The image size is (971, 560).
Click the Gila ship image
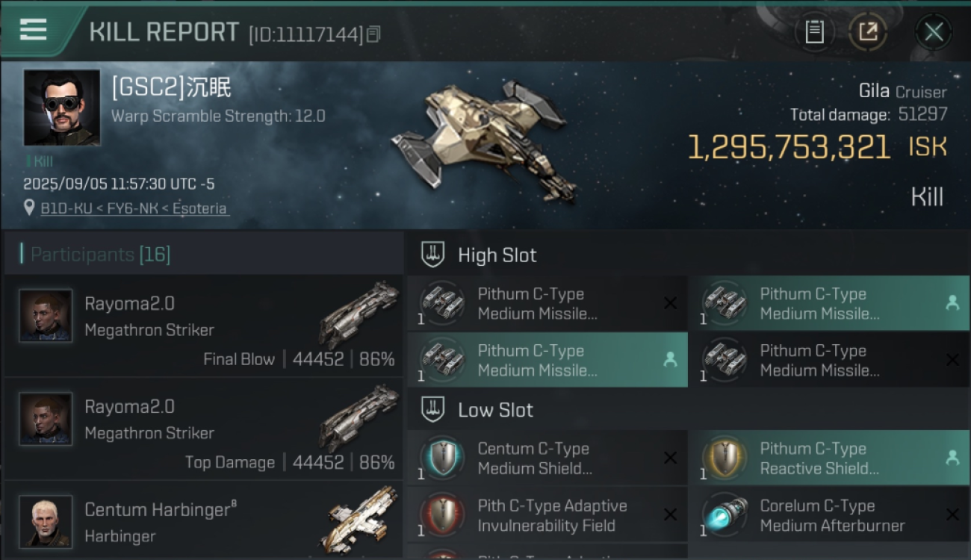coord(485,140)
